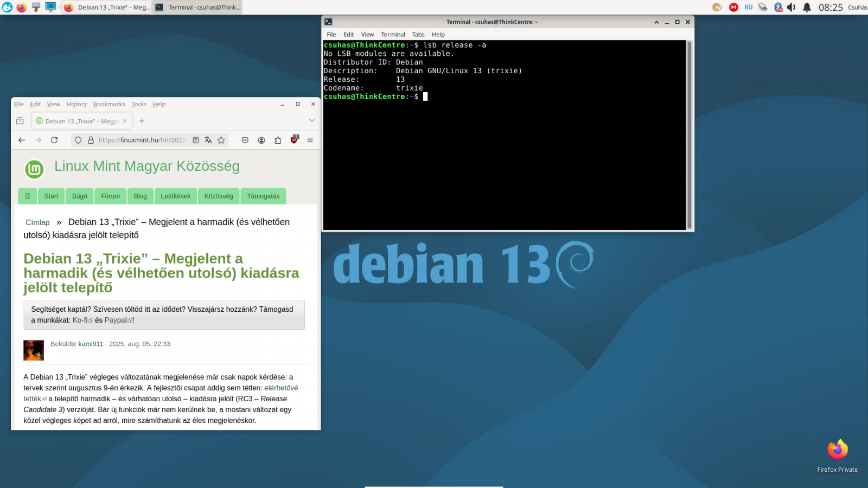The height and width of the screenshot is (488, 868).
Task: Show site security padlock information
Action: point(91,140)
